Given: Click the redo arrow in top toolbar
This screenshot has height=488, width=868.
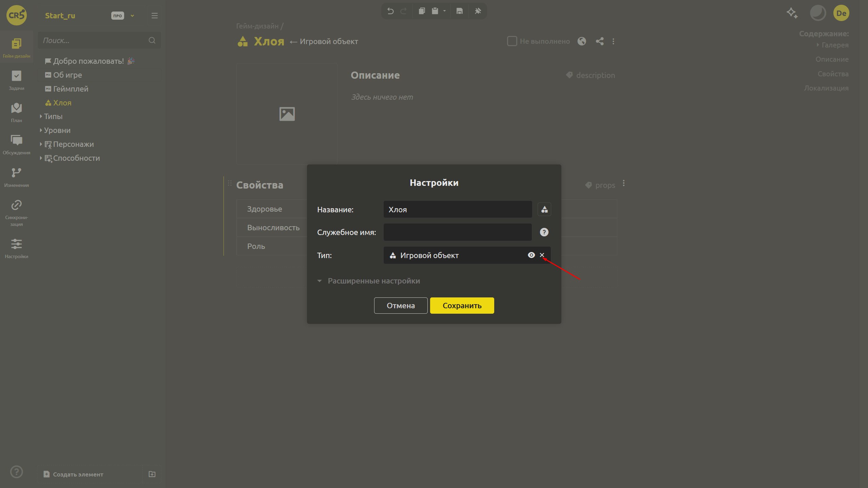Looking at the screenshot, I should (x=403, y=11).
